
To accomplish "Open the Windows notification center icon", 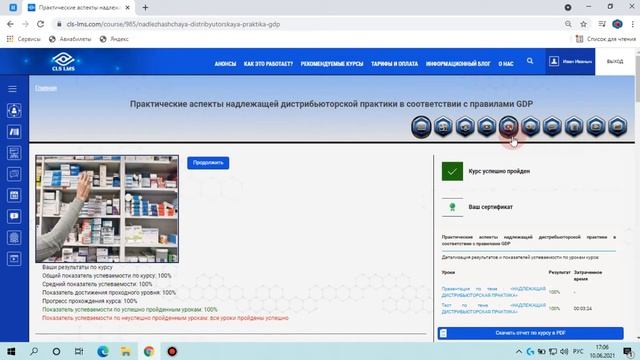I will click(x=628, y=351).
